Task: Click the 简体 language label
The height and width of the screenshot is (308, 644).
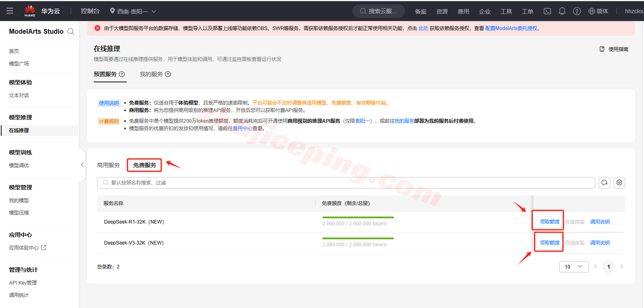Action: tap(602, 11)
